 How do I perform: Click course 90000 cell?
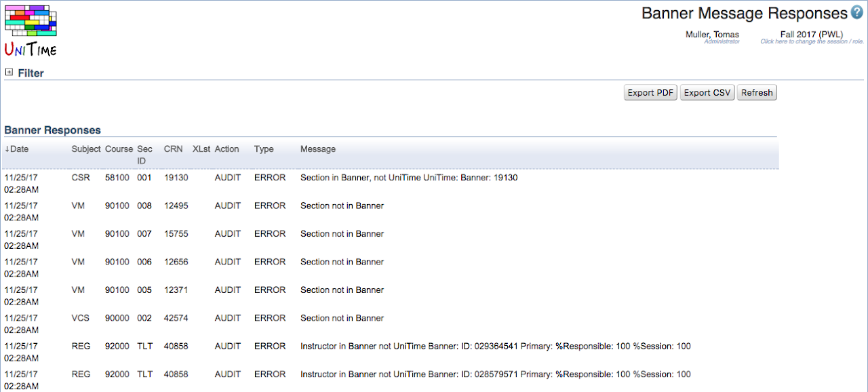117,318
